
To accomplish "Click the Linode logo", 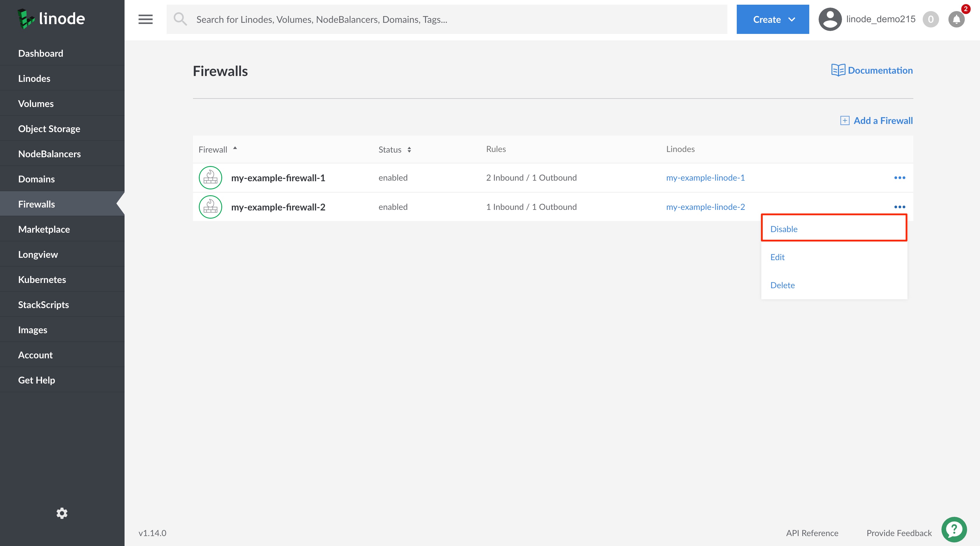I will click(x=51, y=19).
